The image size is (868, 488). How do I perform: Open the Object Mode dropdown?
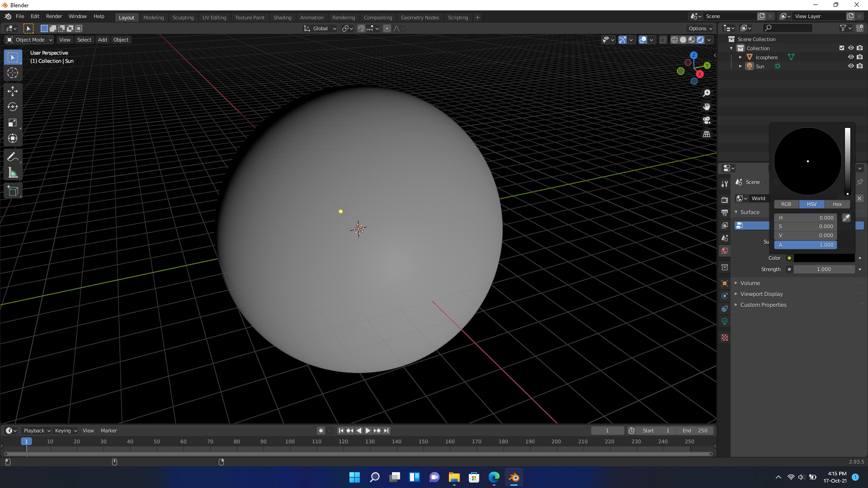click(29, 40)
